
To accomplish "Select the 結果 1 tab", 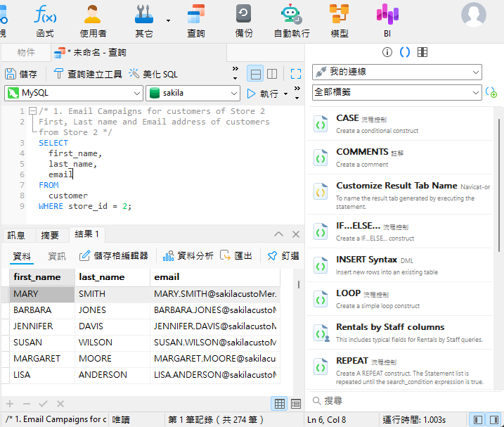I will [86, 234].
